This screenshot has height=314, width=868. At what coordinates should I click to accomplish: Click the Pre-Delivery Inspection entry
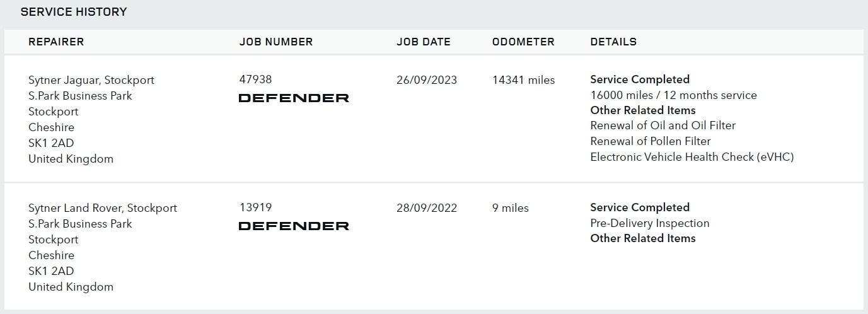click(x=650, y=223)
